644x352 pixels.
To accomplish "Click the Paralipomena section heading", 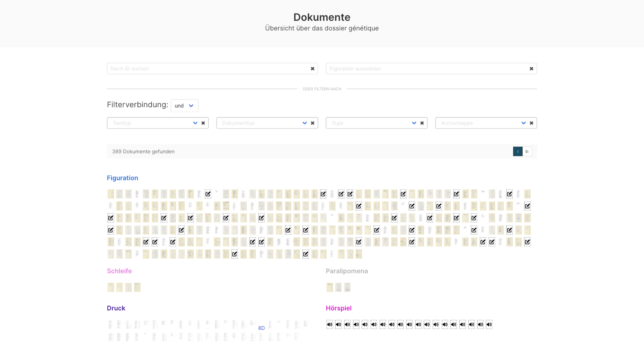I will click(x=347, y=271).
